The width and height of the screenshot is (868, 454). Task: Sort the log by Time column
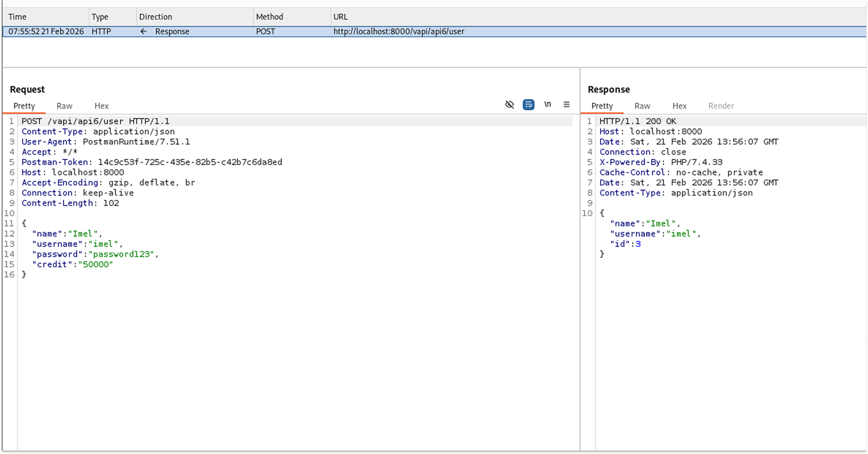click(18, 17)
